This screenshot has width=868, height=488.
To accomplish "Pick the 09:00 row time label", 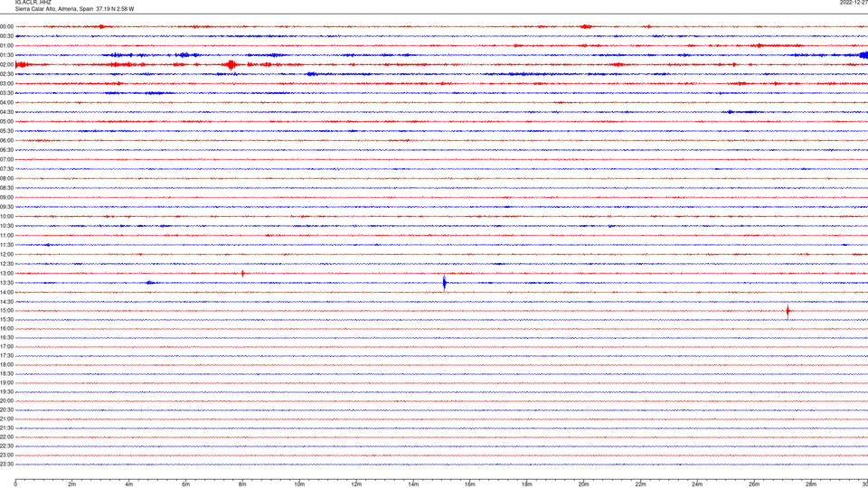I will (6, 197).
